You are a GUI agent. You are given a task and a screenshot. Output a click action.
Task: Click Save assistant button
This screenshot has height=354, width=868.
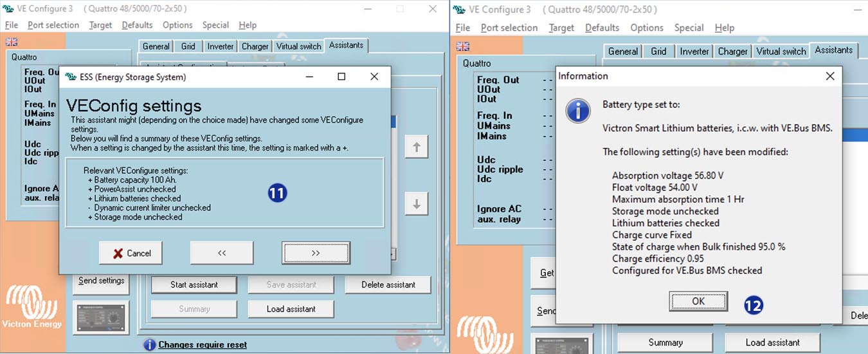[291, 284]
